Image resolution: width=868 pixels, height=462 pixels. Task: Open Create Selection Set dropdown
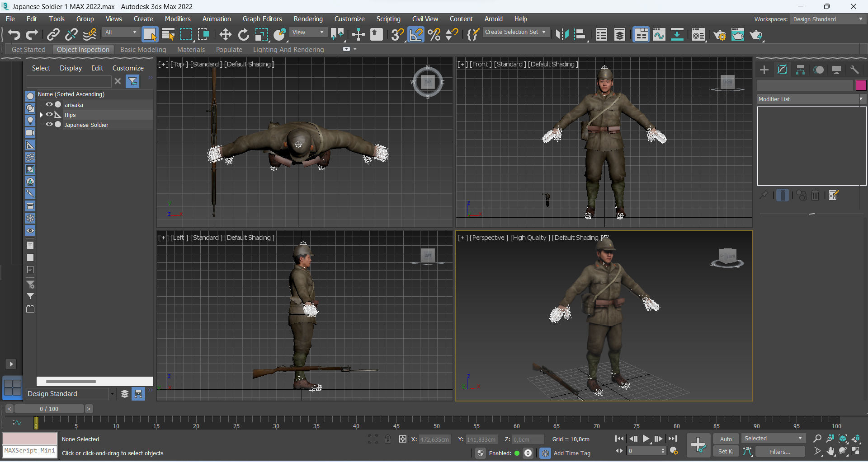pos(516,32)
